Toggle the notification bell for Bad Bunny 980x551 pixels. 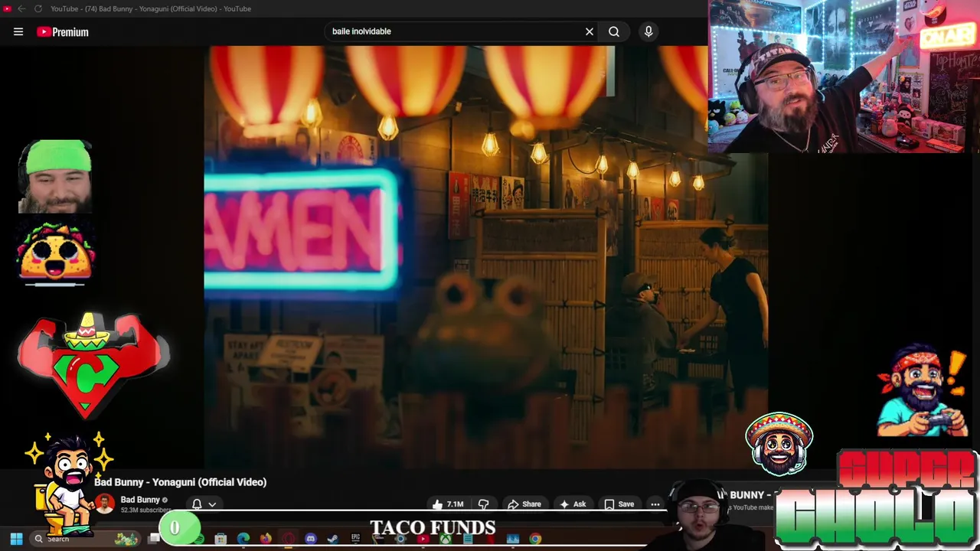[x=197, y=504]
